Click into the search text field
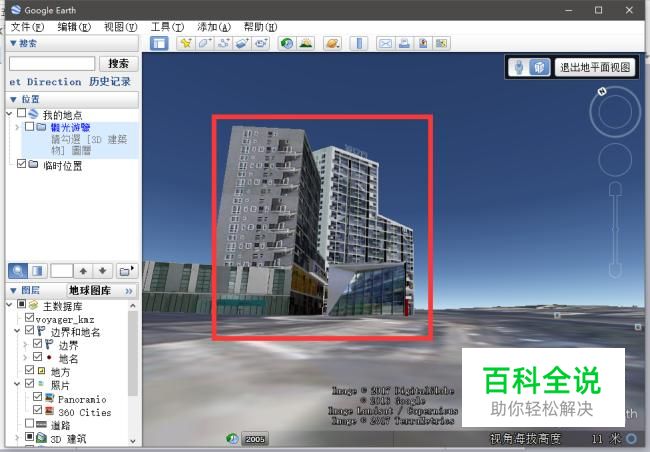 pyautogui.click(x=52, y=63)
